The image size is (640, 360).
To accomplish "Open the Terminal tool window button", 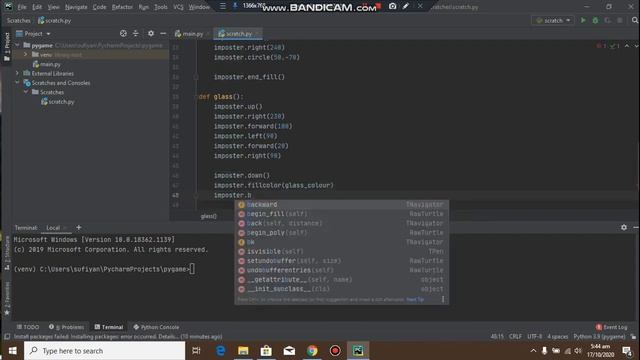I will pyautogui.click(x=109, y=327).
